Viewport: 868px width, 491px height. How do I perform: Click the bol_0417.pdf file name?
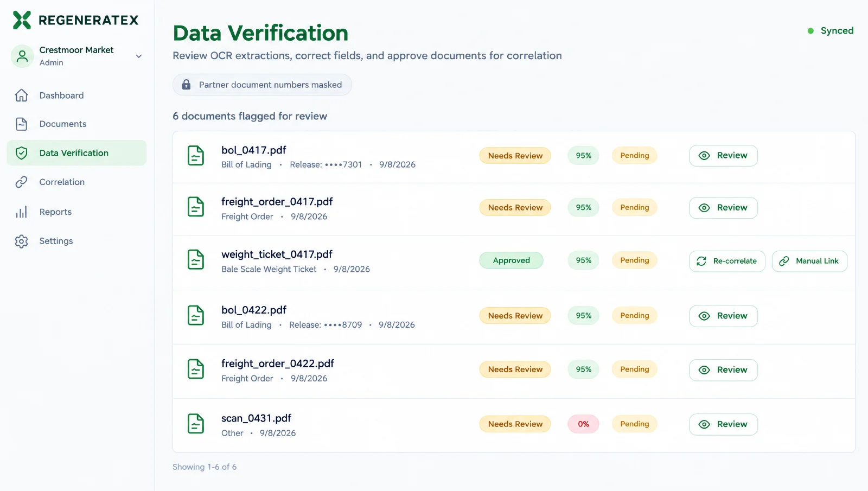pos(253,150)
